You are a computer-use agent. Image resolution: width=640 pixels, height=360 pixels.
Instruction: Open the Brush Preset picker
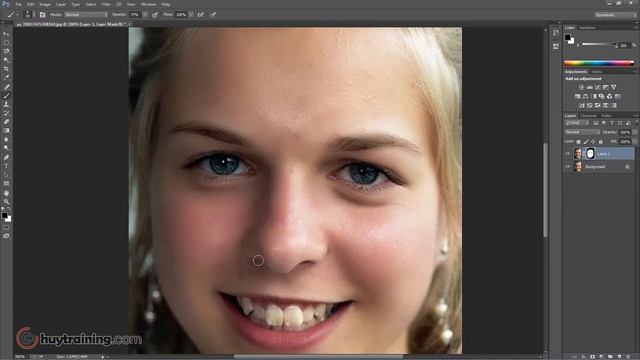tap(30, 14)
